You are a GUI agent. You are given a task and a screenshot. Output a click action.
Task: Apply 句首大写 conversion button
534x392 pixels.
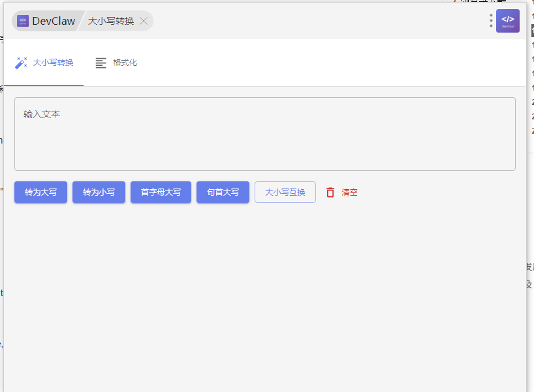tap(223, 192)
